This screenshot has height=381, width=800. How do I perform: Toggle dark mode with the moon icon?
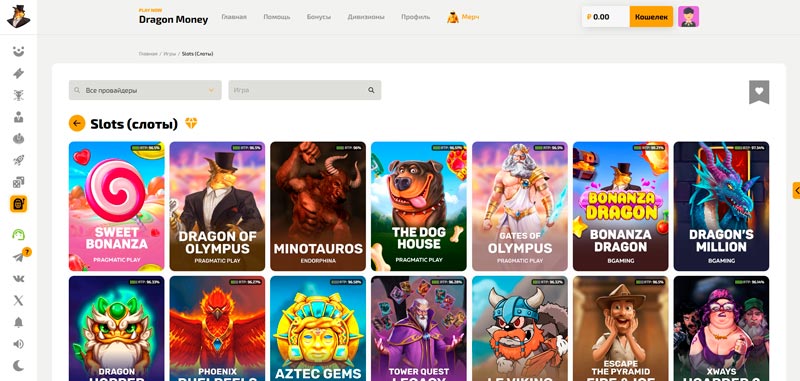pos(18,366)
